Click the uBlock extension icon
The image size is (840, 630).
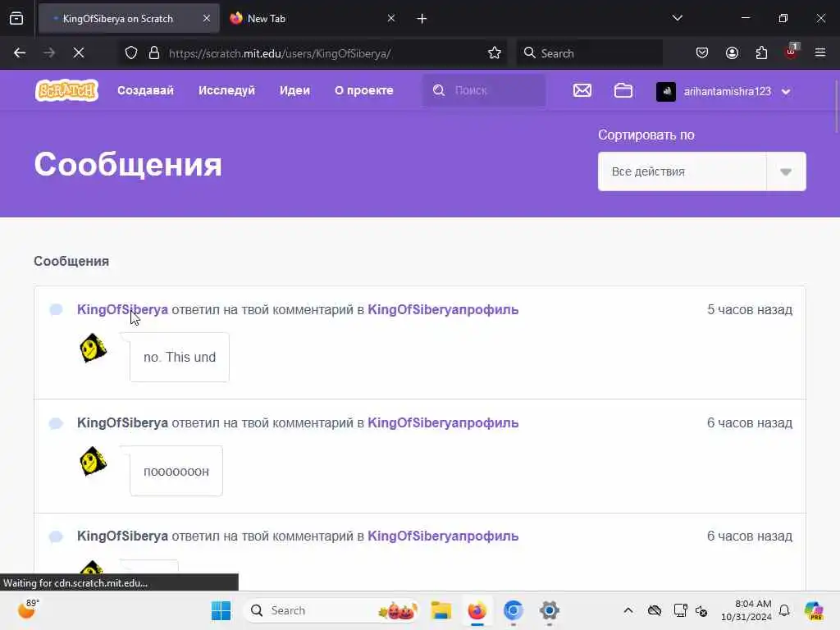(x=791, y=52)
